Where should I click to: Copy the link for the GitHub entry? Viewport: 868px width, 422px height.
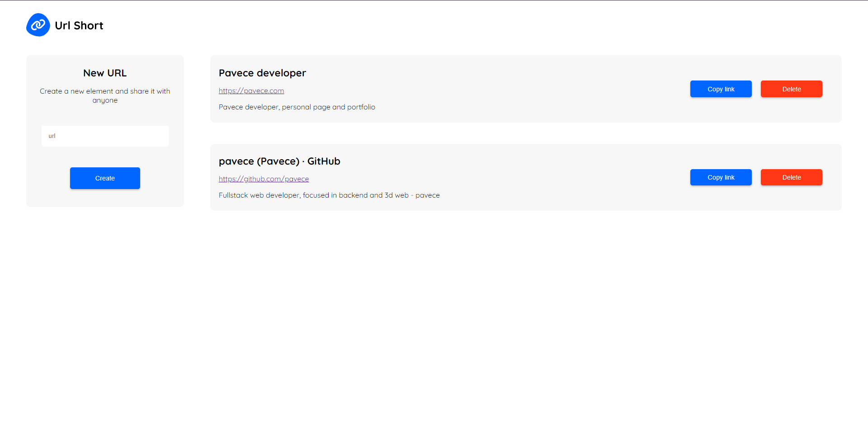pyautogui.click(x=721, y=177)
